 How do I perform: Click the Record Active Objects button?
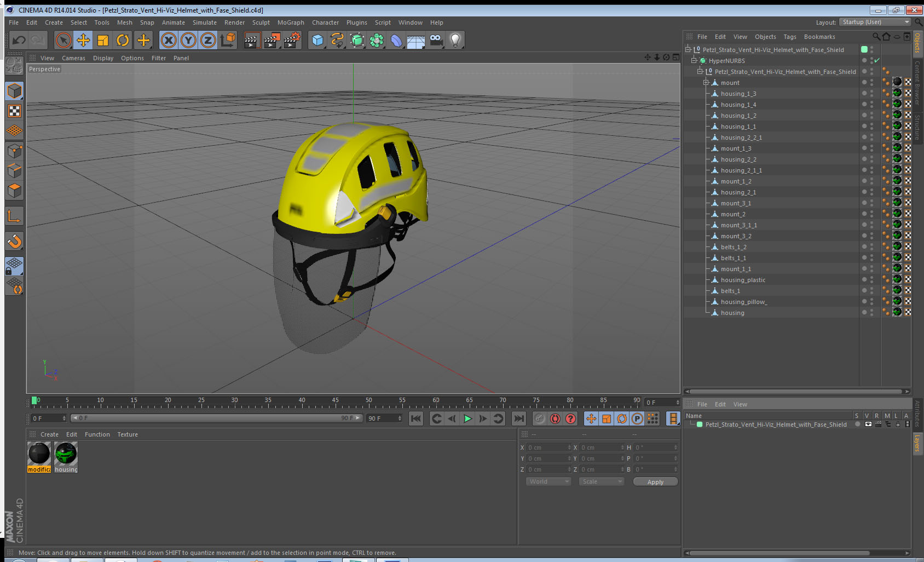[540, 418]
